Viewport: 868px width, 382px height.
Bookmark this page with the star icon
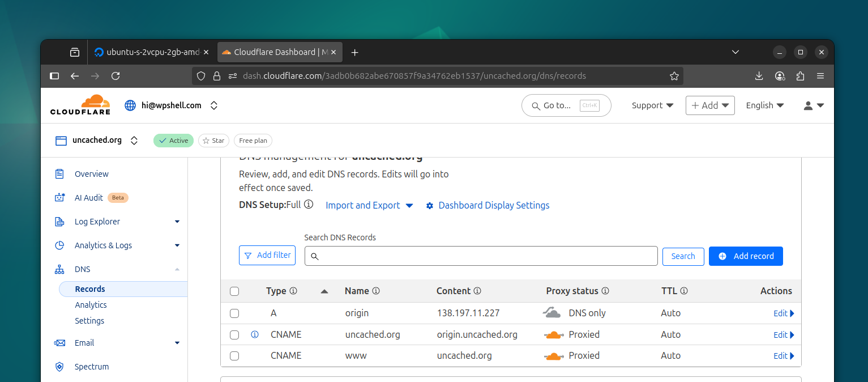[x=674, y=76]
